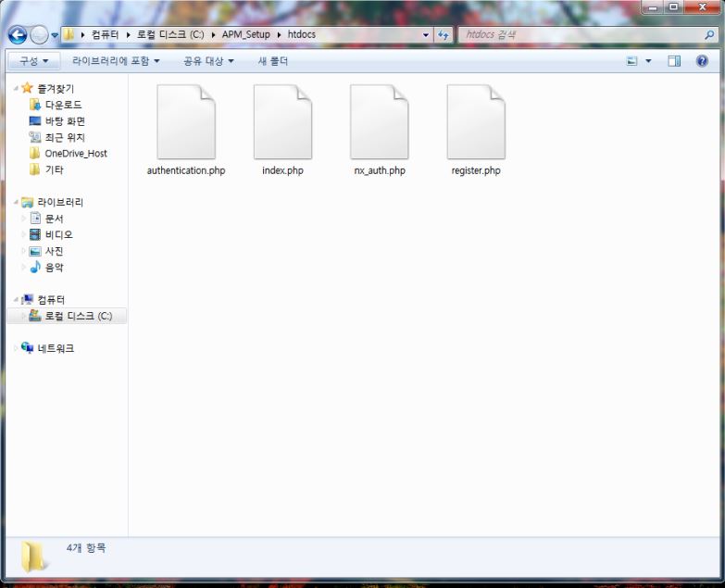Screen dimensions: 725x588
Task: Open 로컬 디스크 (C:) in address path
Action: pyautogui.click(x=170, y=34)
